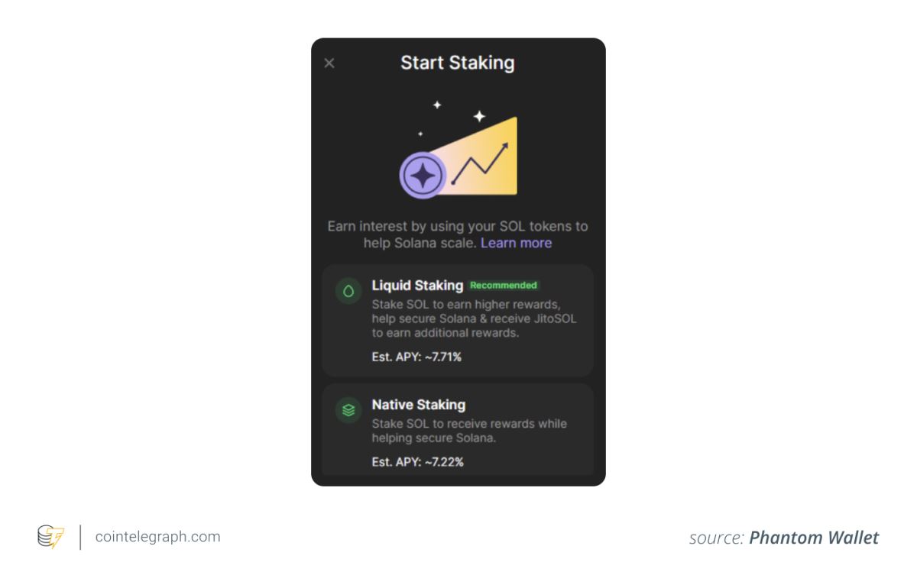Click the JitoSOL description under Liquid Staking

pyautogui.click(x=474, y=319)
